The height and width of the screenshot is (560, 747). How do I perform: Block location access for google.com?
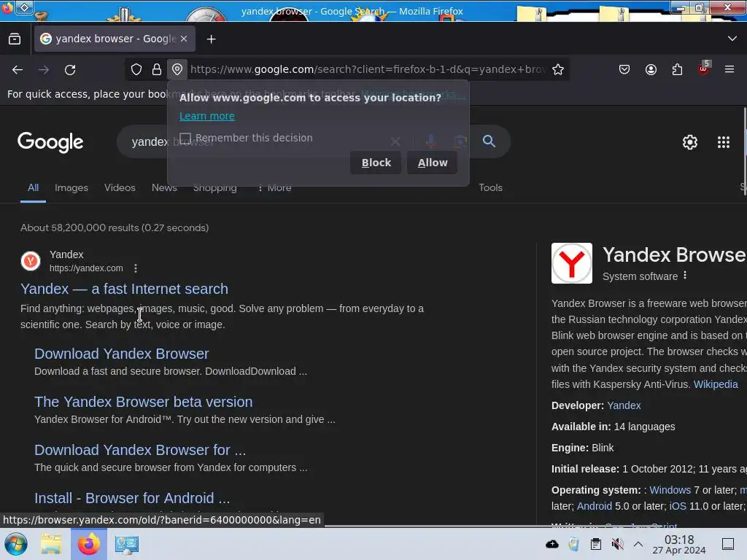(x=376, y=163)
